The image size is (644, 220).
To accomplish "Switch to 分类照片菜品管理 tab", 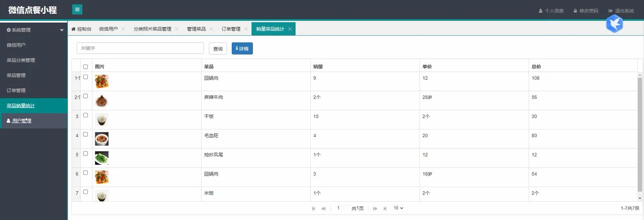I will tap(152, 29).
